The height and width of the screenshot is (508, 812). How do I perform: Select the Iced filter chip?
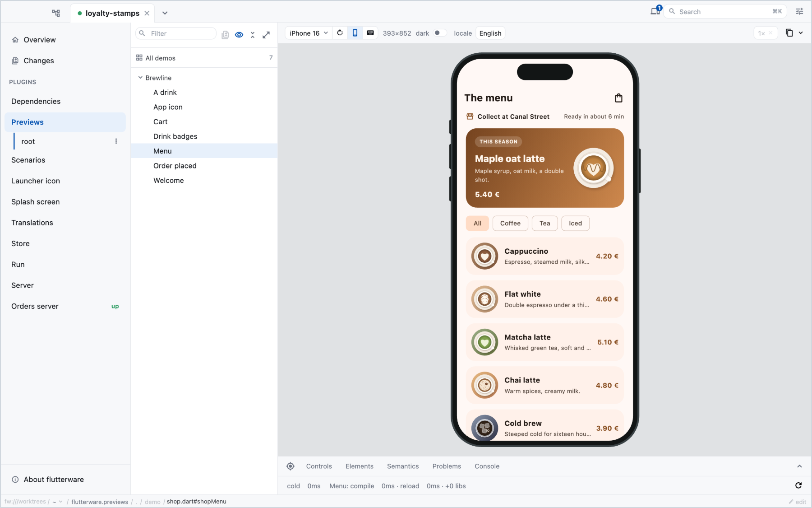tap(575, 223)
